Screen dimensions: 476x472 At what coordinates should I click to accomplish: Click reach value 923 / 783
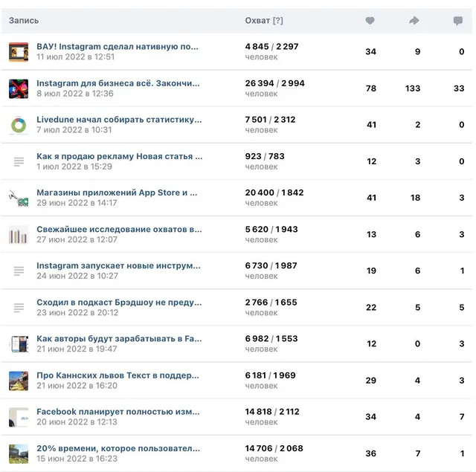pos(265,157)
